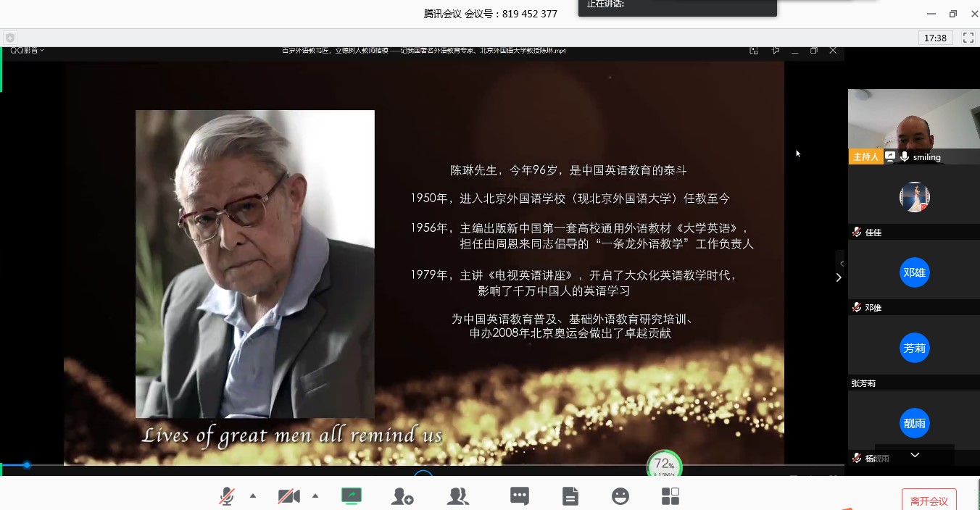
Task: Click the video player progress slider handle
Action: [x=27, y=465]
